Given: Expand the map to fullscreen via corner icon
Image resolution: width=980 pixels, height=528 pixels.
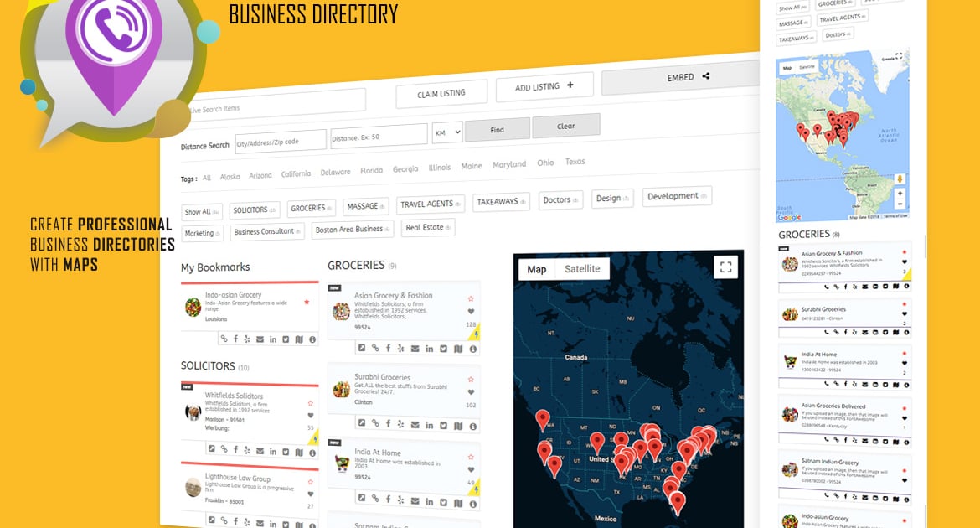Looking at the screenshot, I should click(x=725, y=267).
